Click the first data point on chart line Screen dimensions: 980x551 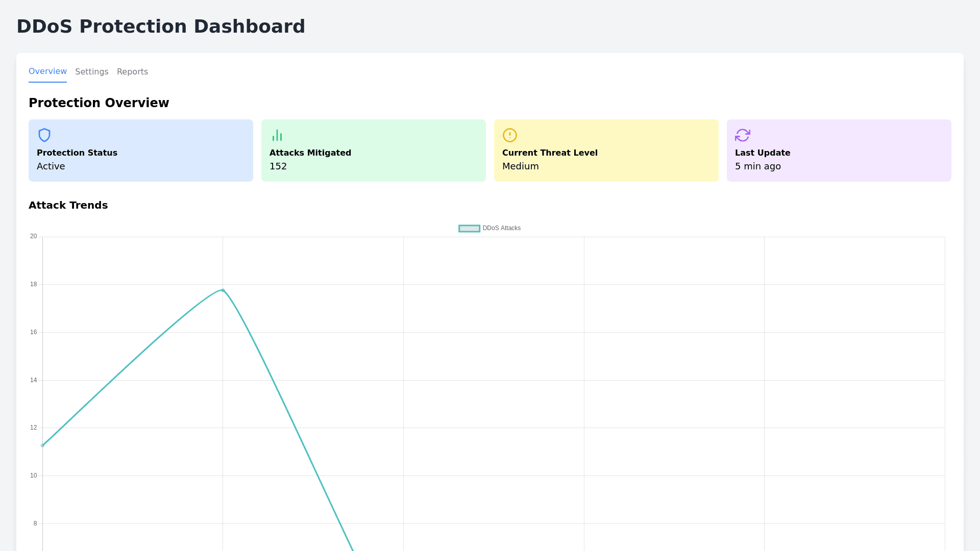(43, 445)
